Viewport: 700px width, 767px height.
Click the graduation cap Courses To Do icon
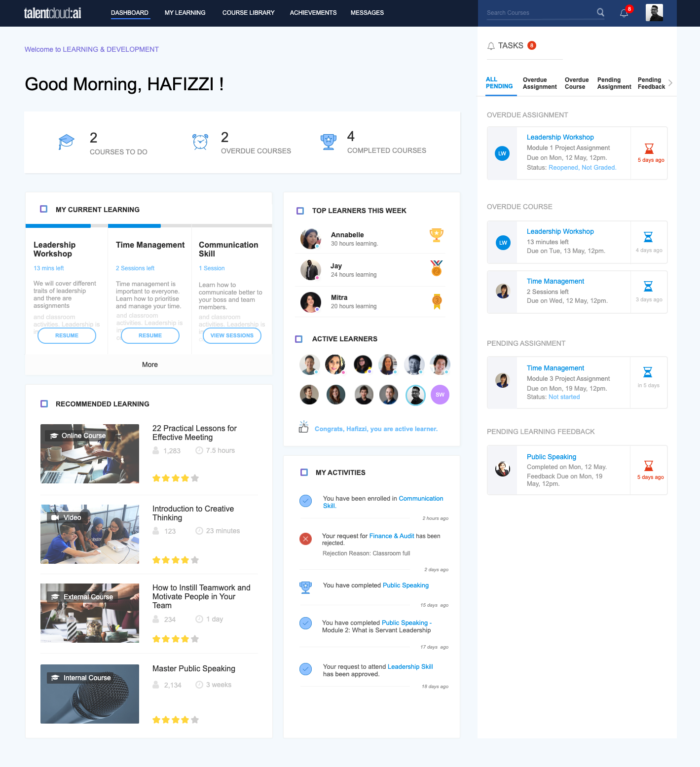point(66,142)
